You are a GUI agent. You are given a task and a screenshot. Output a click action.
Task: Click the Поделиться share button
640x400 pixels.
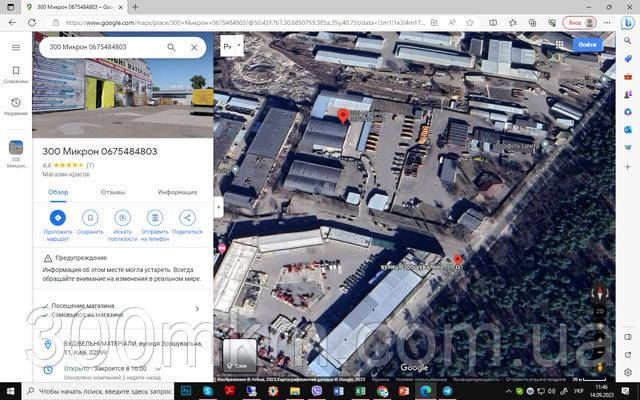[x=187, y=222]
